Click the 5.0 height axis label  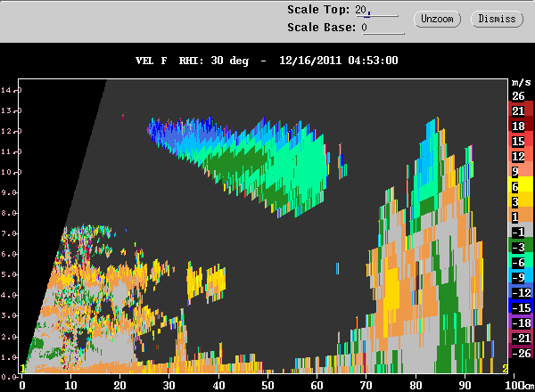point(11,274)
